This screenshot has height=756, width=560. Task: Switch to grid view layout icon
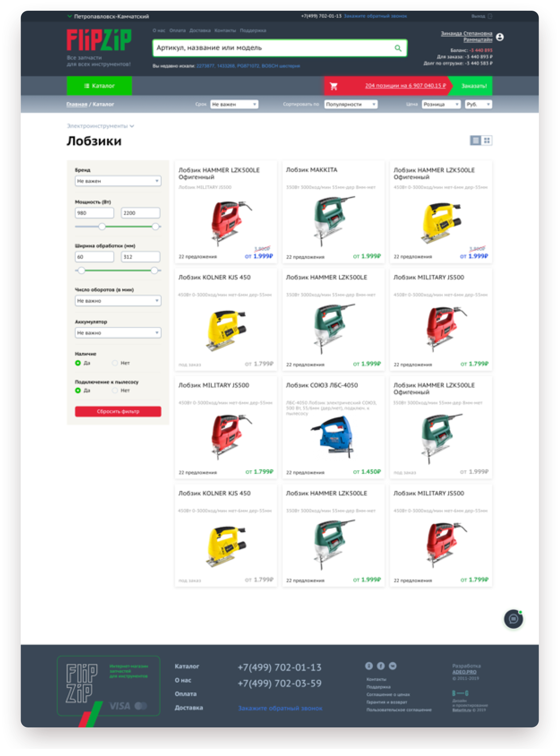tap(487, 140)
